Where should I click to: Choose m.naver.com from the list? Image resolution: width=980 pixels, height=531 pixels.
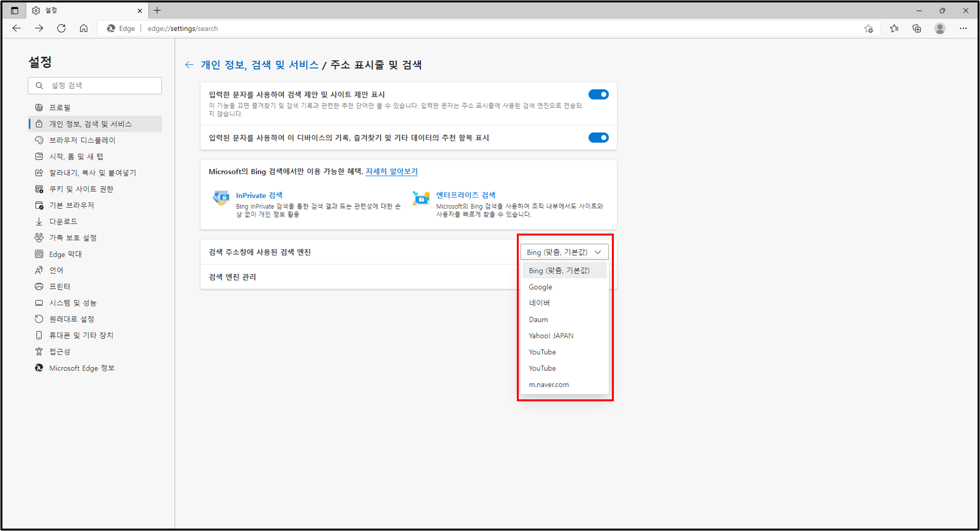pyautogui.click(x=564, y=384)
